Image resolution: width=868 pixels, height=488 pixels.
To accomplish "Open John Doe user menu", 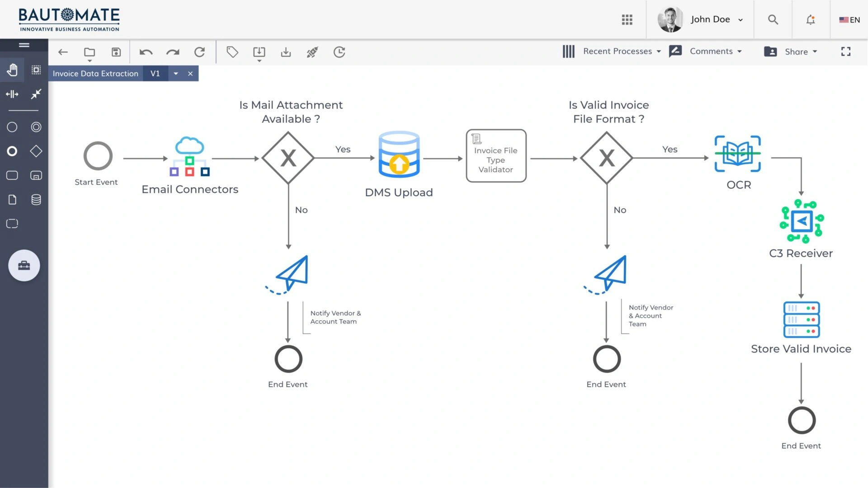I will (x=716, y=19).
